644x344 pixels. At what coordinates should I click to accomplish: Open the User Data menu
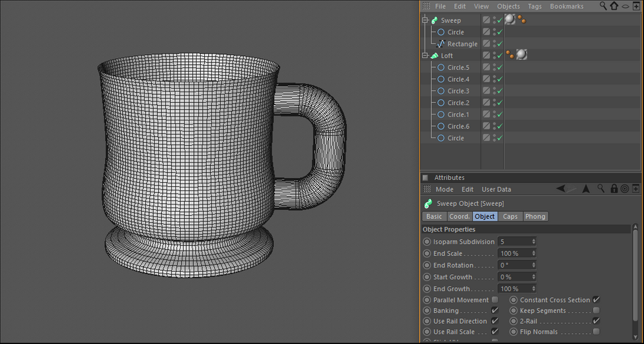coord(496,190)
